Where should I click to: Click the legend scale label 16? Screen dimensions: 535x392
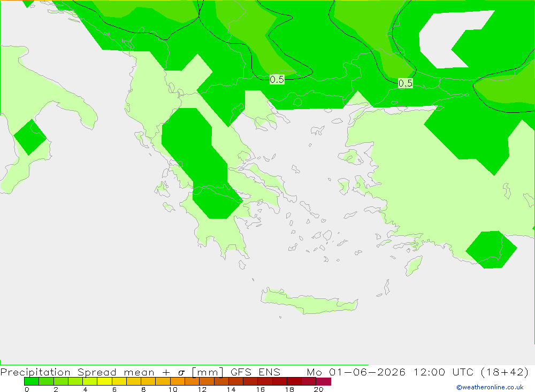pyautogui.click(x=261, y=389)
